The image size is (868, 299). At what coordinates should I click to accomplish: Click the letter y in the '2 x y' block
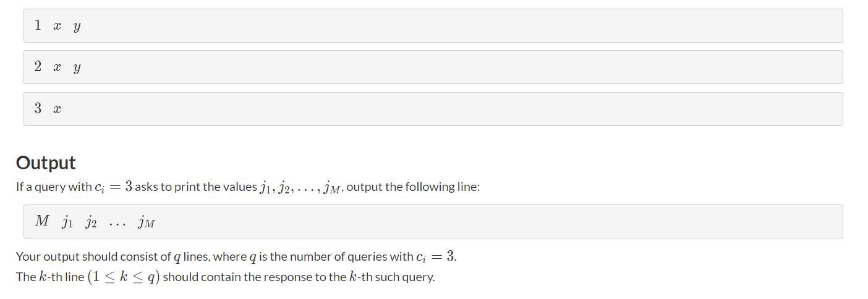[77, 69]
